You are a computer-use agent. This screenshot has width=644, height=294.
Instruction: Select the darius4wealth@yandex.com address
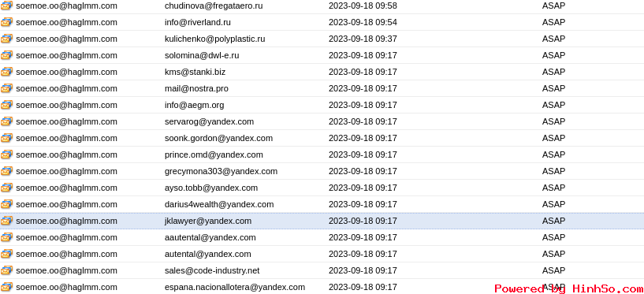(x=219, y=204)
